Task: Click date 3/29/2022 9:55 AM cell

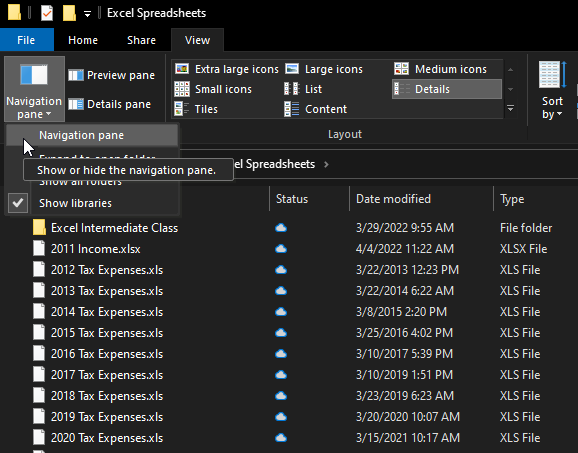Action: point(405,228)
